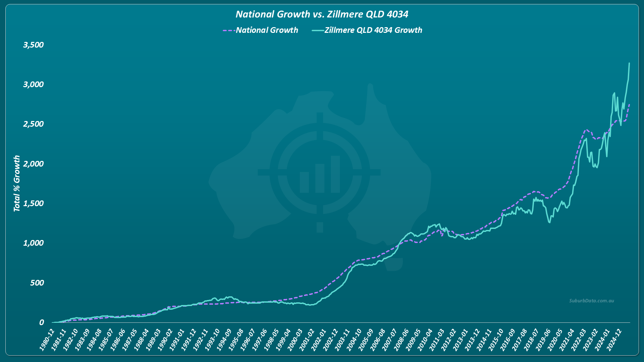Click the 2005-09 x-axis date label
This screenshot has width=644, height=362.
coord(365,340)
